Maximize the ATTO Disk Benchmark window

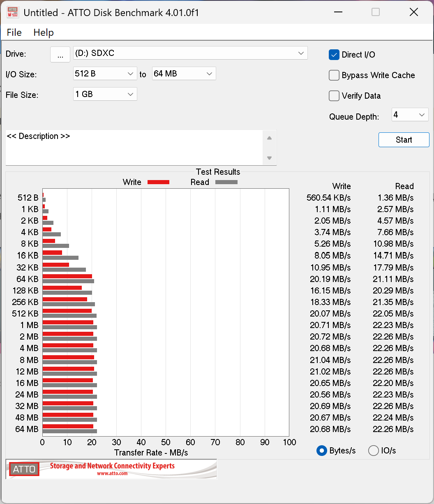click(376, 12)
